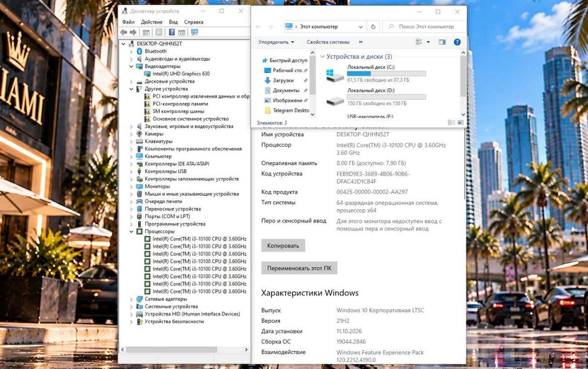Screen dimensions: 588x369
Task: Click the Refresh button in Explorer address bar
Action: tap(373, 26)
